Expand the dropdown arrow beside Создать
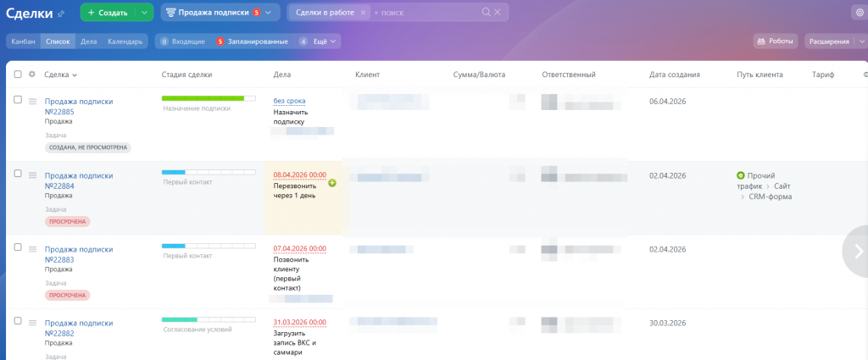This screenshot has width=868, height=360. (144, 13)
